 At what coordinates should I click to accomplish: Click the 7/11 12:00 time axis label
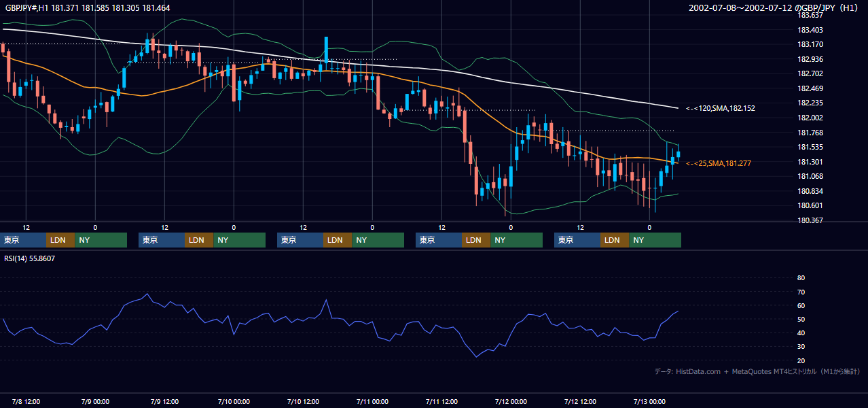coord(442,401)
